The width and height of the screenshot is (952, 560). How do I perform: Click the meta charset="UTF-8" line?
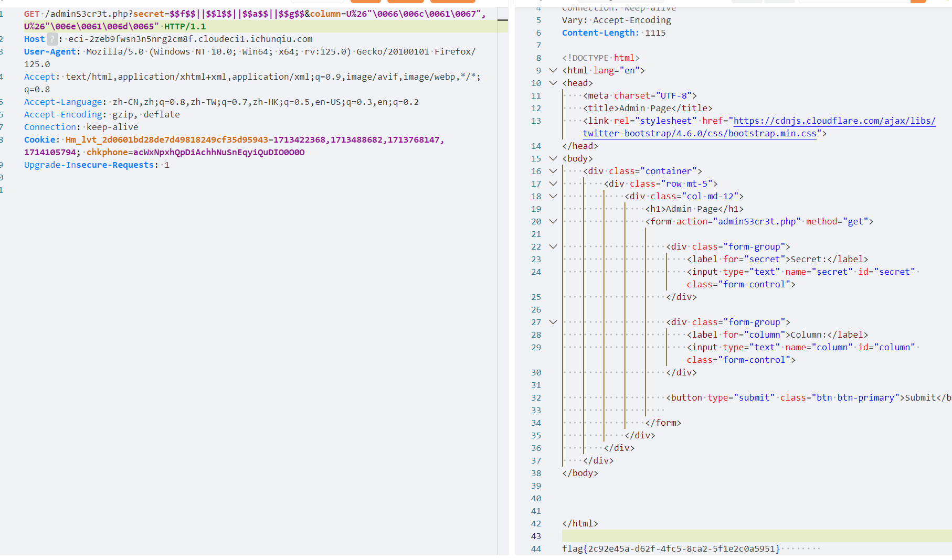coord(640,95)
